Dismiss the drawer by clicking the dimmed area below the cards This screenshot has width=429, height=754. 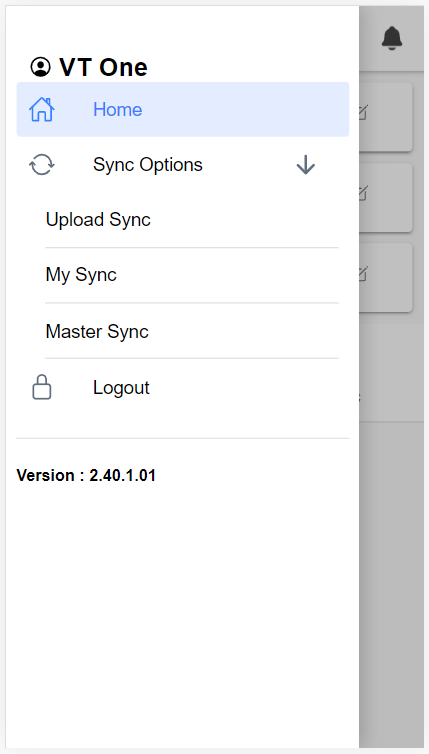(x=391, y=577)
